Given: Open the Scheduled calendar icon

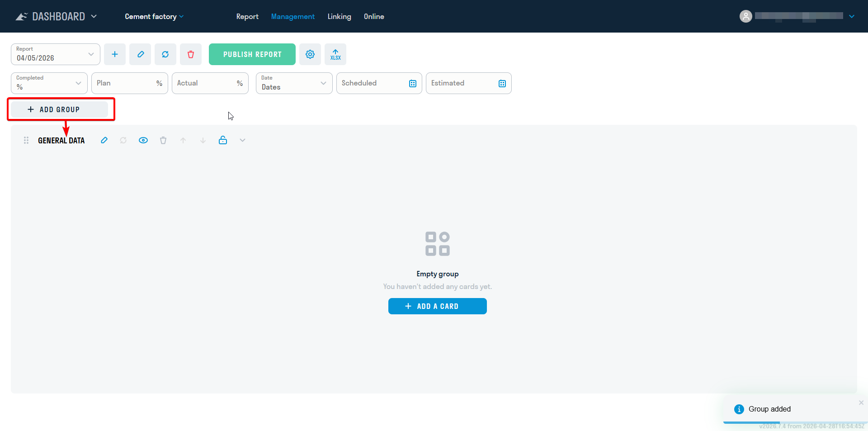Looking at the screenshot, I should pos(413,83).
